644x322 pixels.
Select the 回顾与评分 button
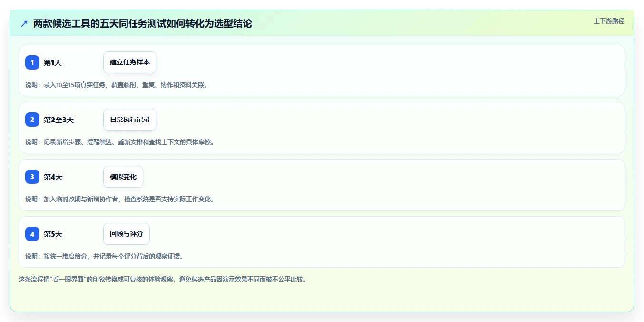click(x=127, y=234)
